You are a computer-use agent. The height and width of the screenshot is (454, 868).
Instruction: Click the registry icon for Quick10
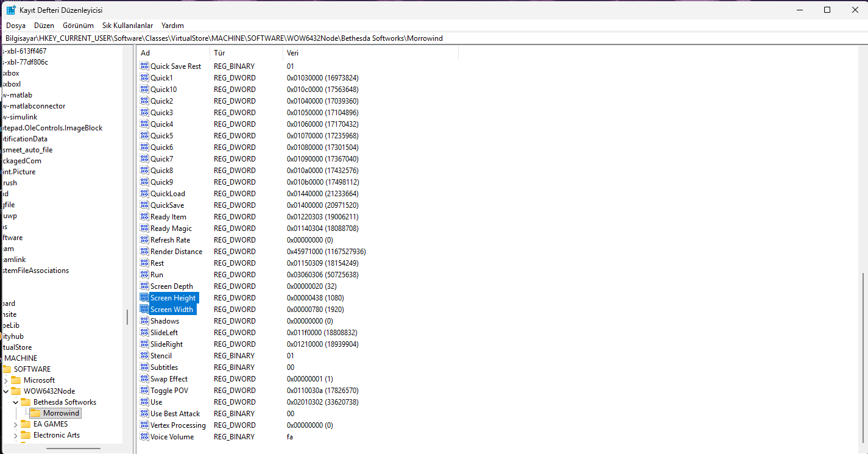[144, 89]
